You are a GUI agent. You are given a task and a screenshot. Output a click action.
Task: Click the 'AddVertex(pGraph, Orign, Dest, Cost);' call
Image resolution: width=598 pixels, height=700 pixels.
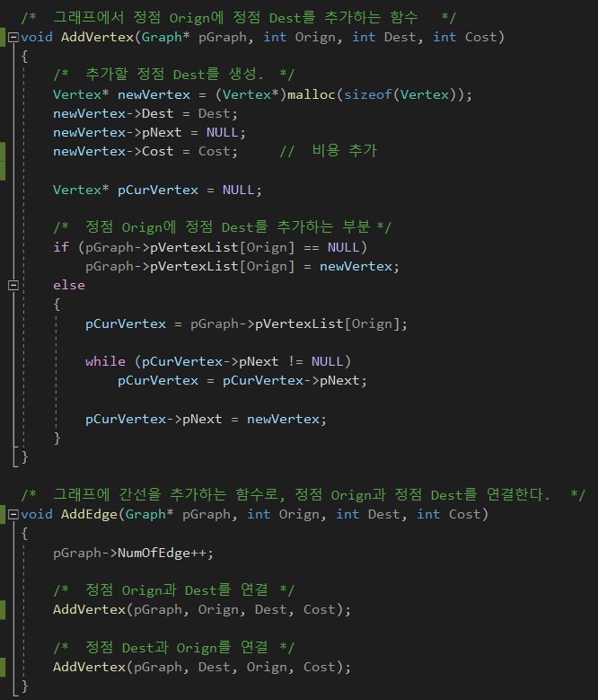pos(202,610)
